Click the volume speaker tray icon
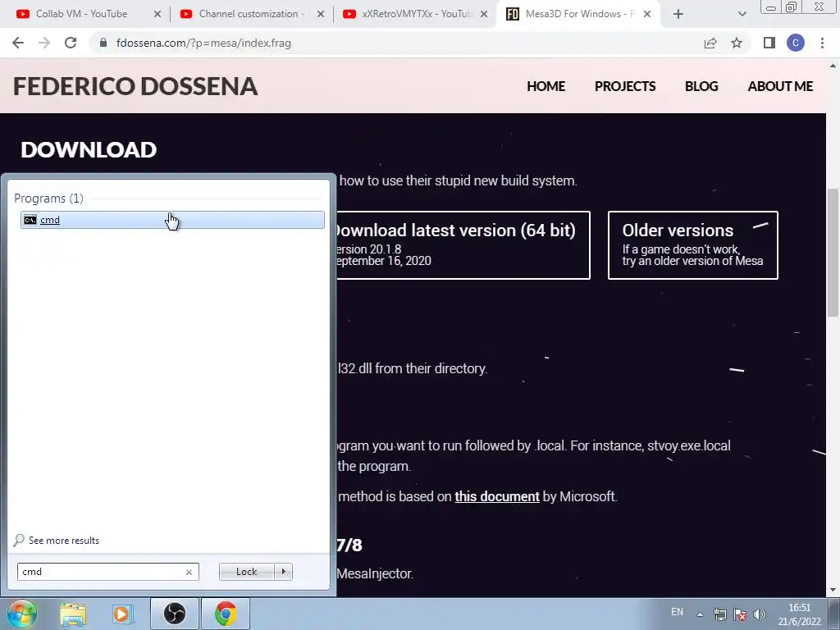The height and width of the screenshot is (630, 840). pyautogui.click(x=759, y=614)
